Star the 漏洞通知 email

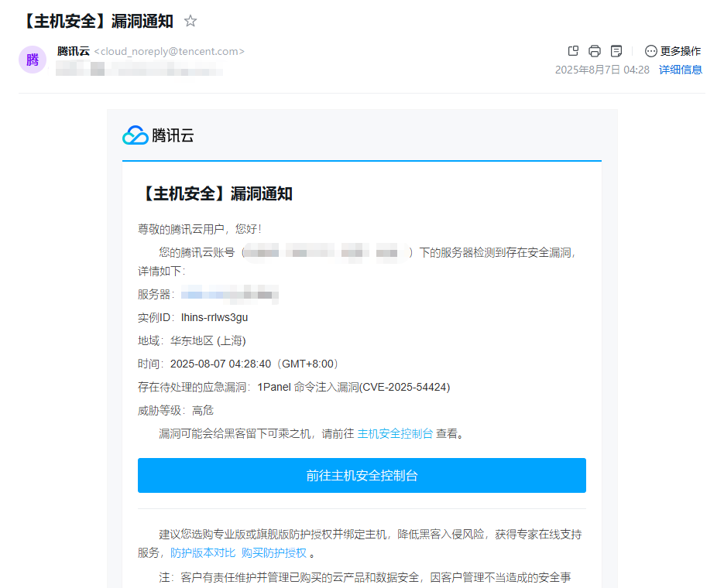[x=190, y=21]
